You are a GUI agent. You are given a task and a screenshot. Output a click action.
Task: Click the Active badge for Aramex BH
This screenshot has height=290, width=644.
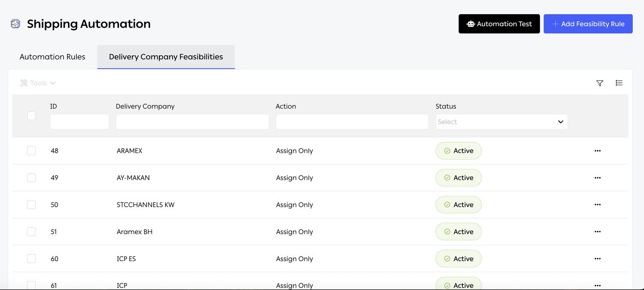(459, 232)
